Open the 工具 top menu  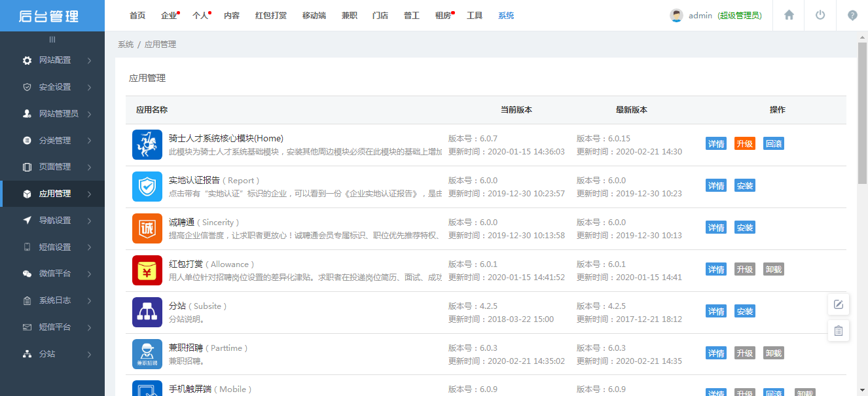[x=475, y=16]
